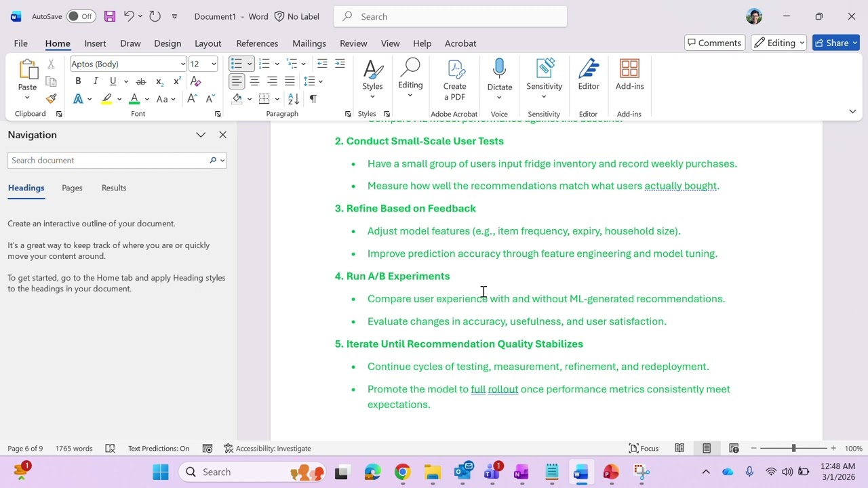
Task: Switch to the Design tab
Action: [x=167, y=43]
